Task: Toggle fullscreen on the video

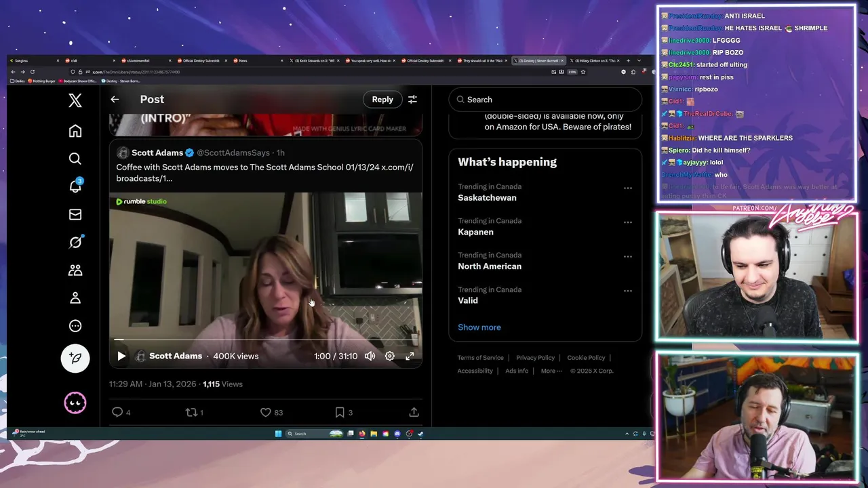Action: pyautogui.click(x=410, y=356)
